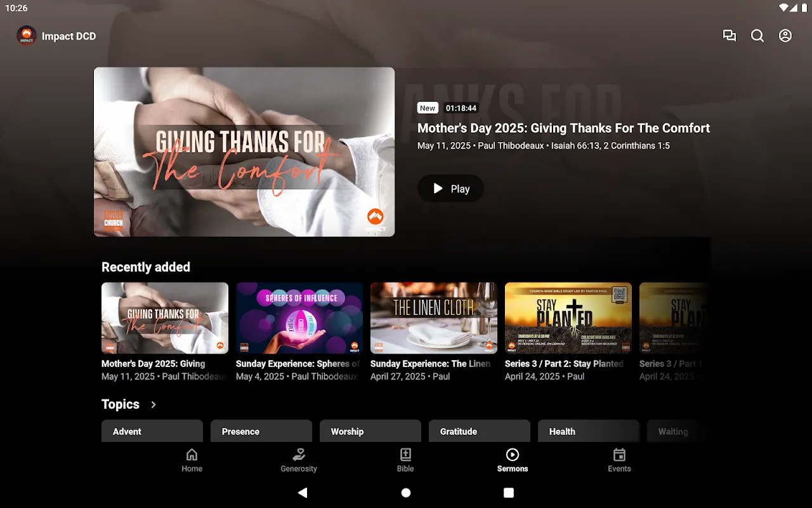The width and height of the screenshot is (812, 508).
Task: Play the Mother's Day 2025 sermon
Action: tap(450, 189)
